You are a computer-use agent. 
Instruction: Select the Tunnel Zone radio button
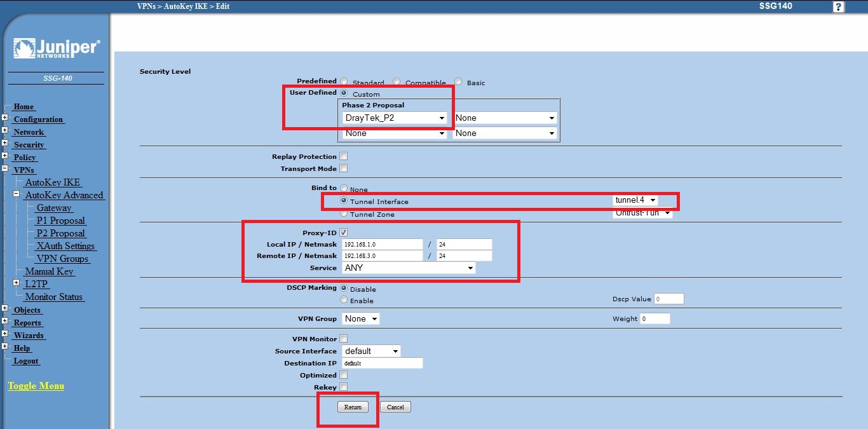pyautogui.click(x=344, y=214)
